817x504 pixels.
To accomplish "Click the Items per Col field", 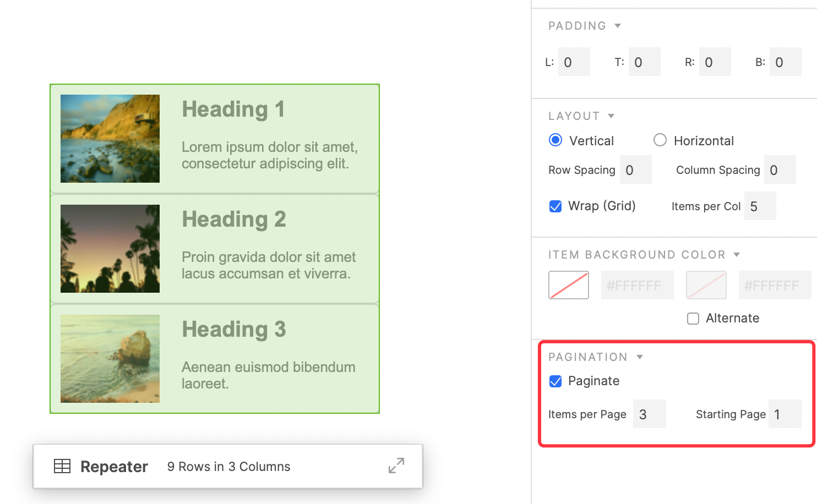I will click(760, 206).
